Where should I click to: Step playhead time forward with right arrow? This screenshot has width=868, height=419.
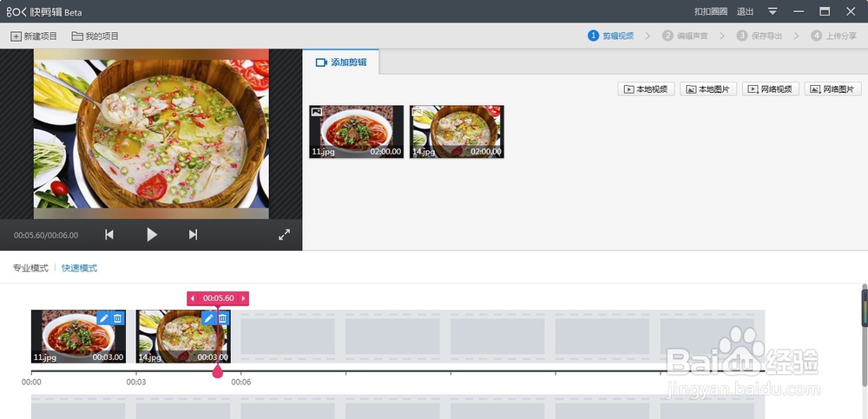click(243, 298)
